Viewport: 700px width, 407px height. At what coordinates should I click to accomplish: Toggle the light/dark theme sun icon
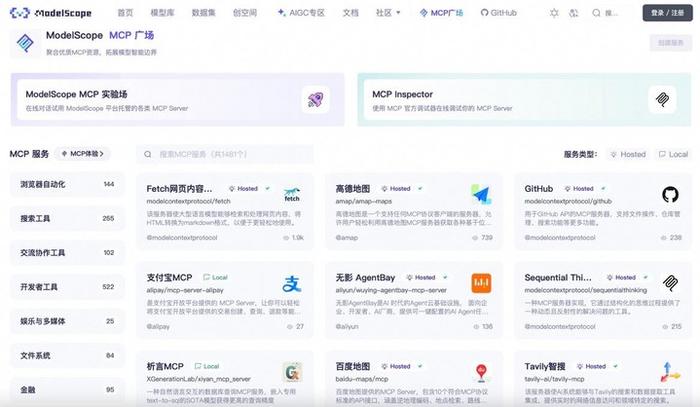[554, 13]
